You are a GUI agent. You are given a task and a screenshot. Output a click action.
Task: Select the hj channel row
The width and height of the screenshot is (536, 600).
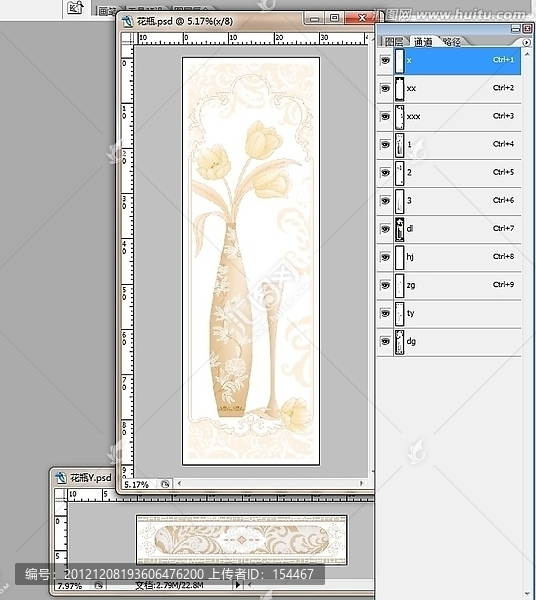449,257
